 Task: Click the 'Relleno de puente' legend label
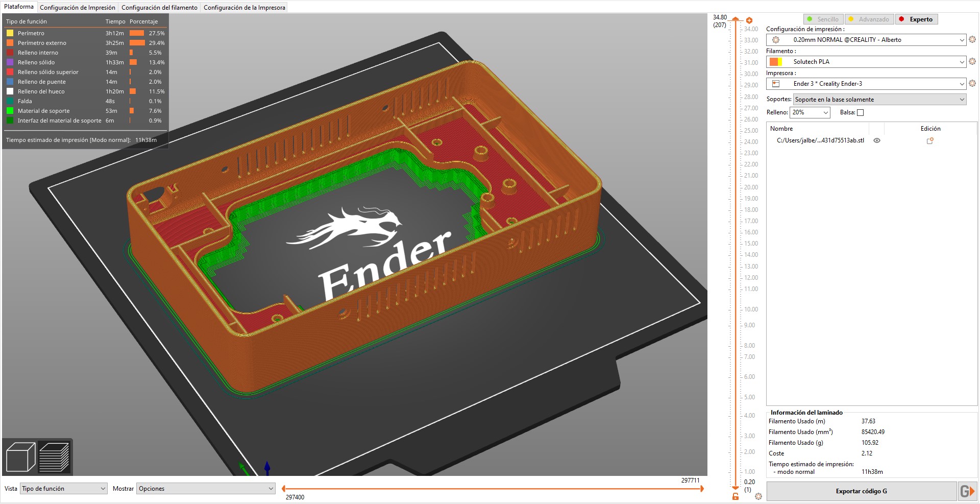coord(42,82)
